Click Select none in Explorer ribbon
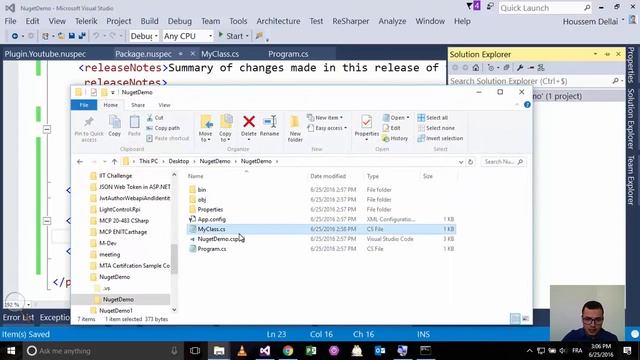The image size is (640, 360). (435, 128)
